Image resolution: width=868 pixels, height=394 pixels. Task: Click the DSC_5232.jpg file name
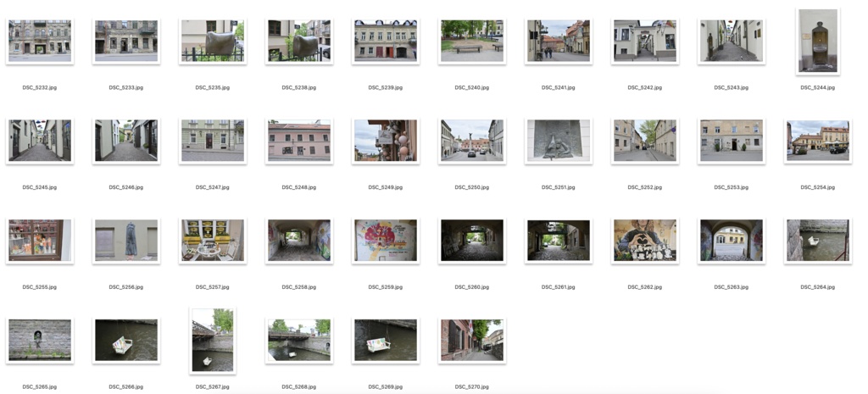pyautogui.click(x=40, y=87)
